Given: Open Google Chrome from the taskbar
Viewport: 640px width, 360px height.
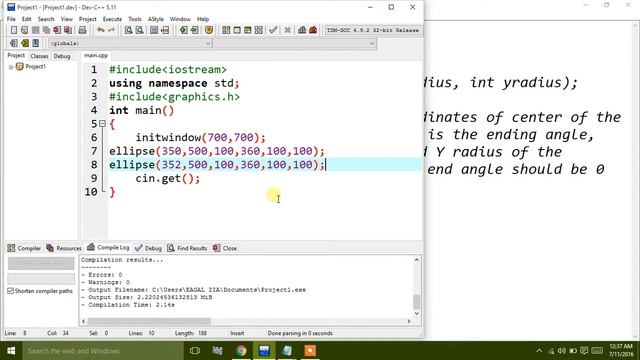Looking at the screenshot, I should pos(241,351).
